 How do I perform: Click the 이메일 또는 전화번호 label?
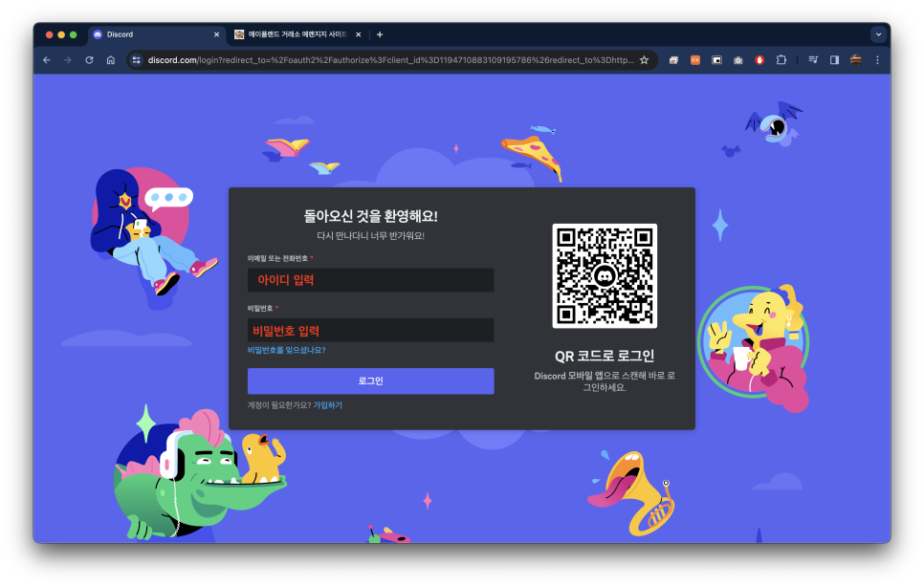[277, 258]
